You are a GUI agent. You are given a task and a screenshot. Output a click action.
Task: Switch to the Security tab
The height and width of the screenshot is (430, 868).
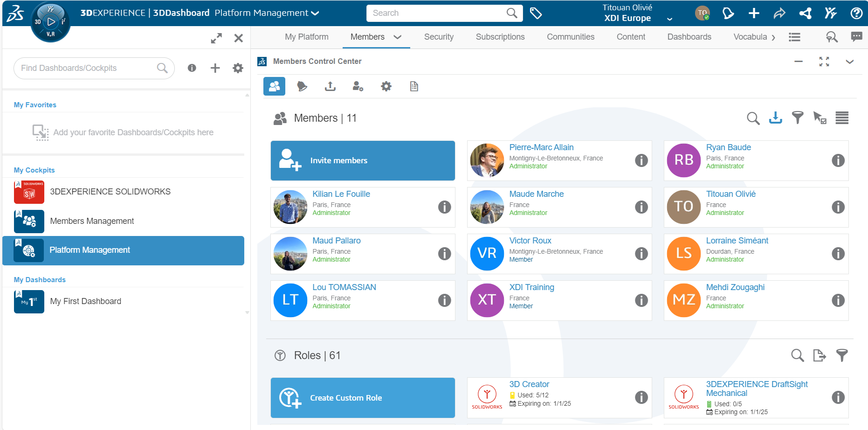(438, 37)
